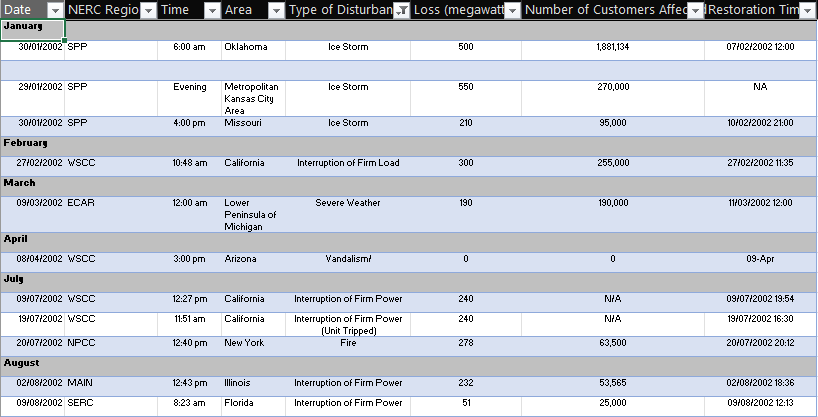Select the 09/08/2002 12:13 restoration cell

[761, 407]
